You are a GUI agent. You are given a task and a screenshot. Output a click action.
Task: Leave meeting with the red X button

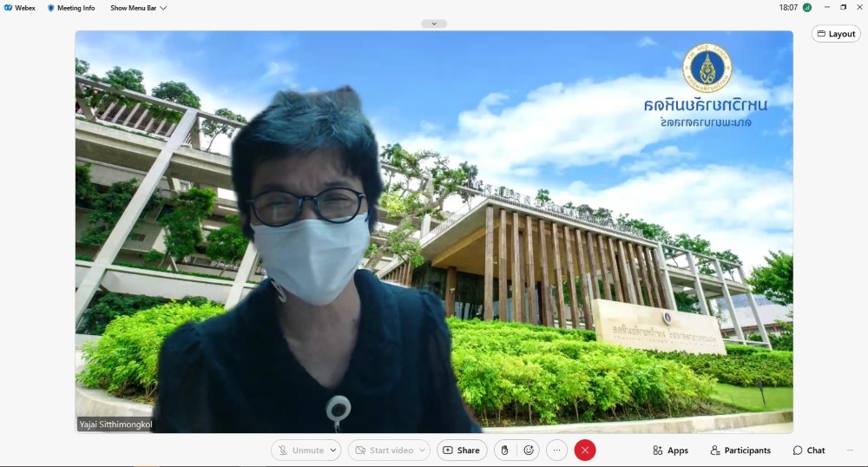coord(585,451)
